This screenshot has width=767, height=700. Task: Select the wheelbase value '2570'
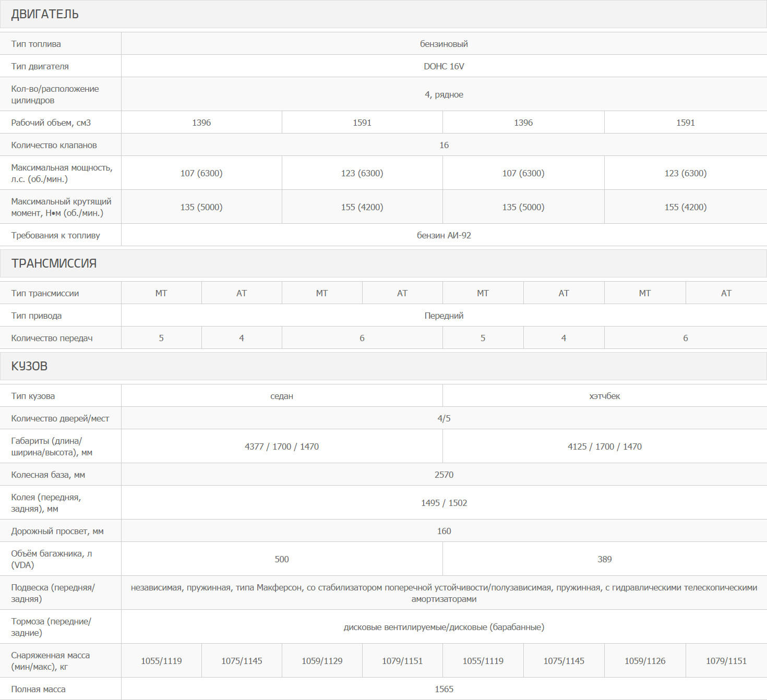click(x=444, y=475)
